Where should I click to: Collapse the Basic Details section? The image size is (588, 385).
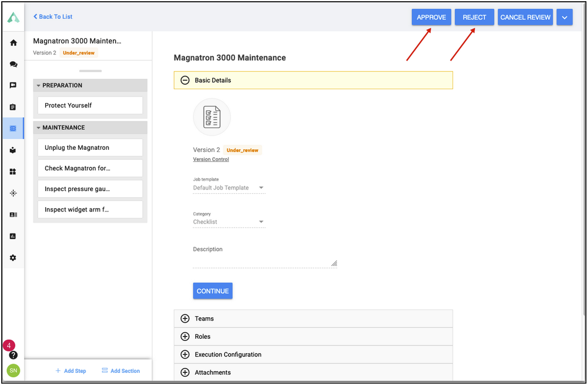point(185,80)
